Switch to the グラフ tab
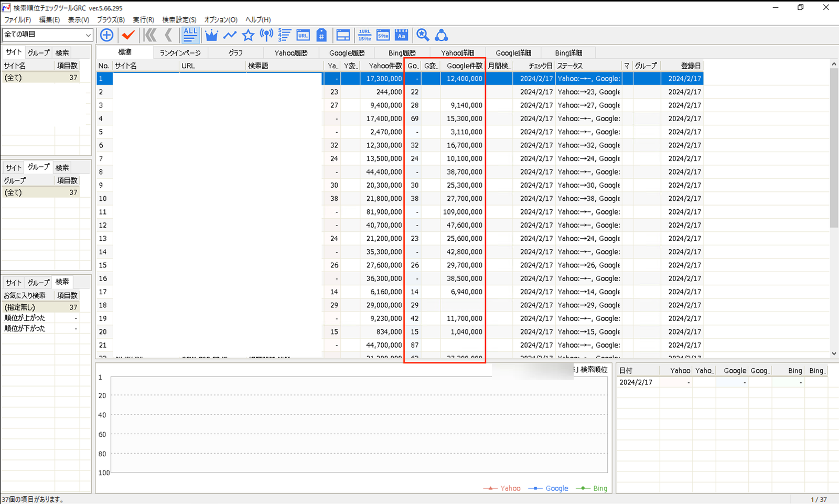The image size is (839, 504). (x=235, y=53)
